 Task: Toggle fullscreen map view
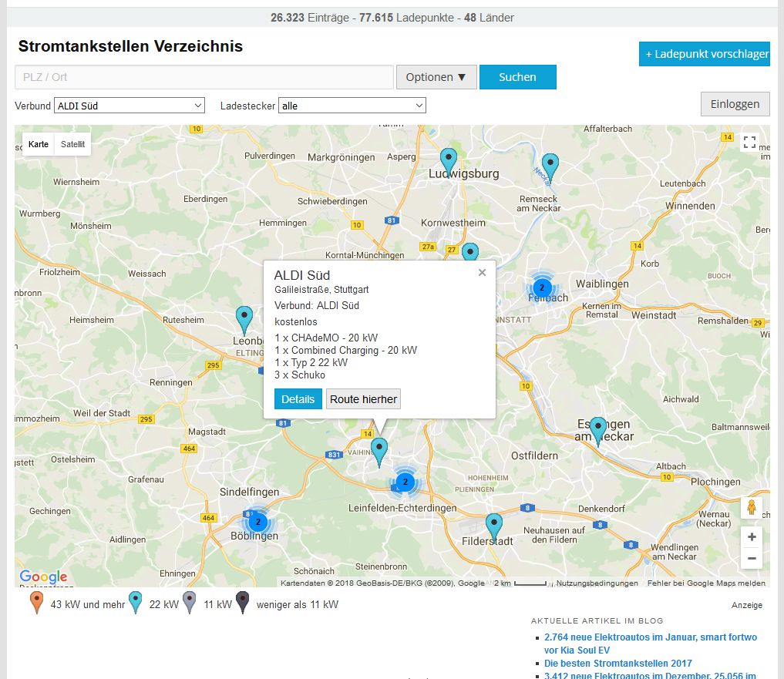point(749,143)
